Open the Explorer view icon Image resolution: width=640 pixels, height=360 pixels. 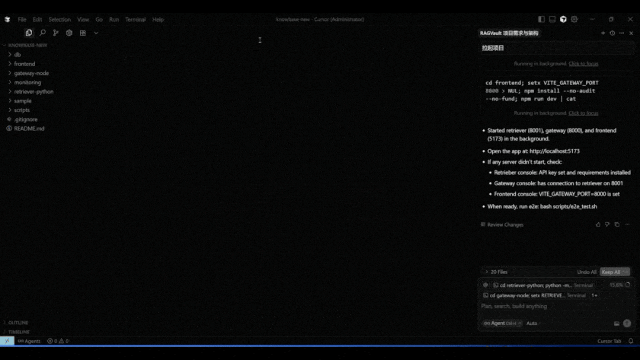(29, 33)
